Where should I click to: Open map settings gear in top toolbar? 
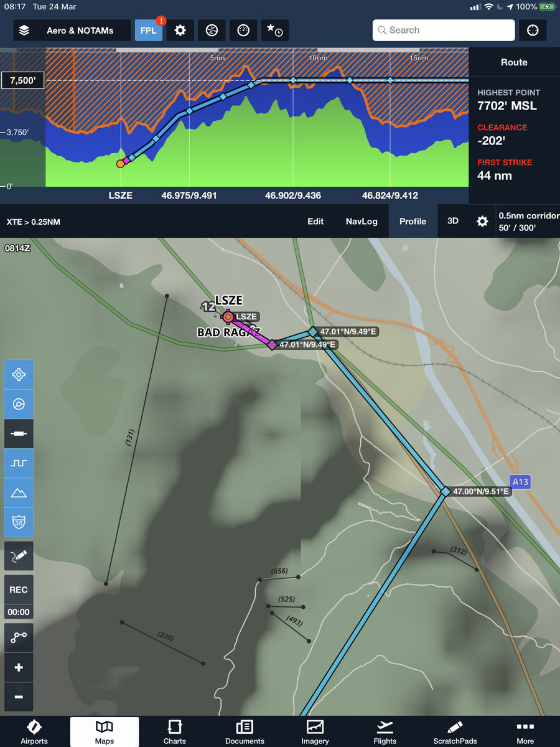pos(180,30)
